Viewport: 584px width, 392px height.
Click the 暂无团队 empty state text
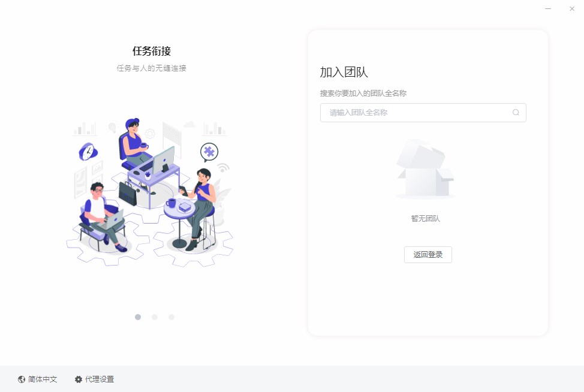point(425,219)
